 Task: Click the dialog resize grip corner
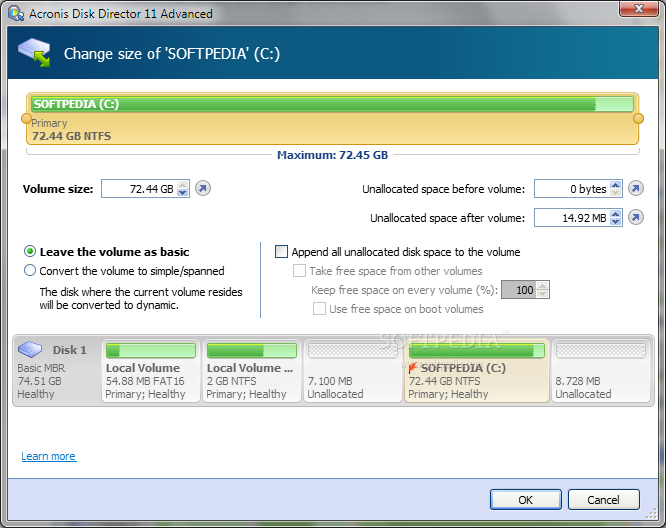click(x=651, y=514)
